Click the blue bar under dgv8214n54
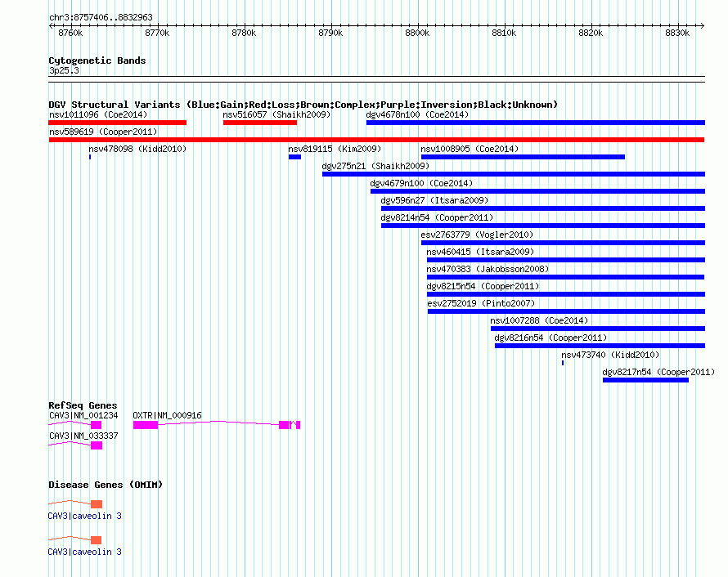The width and height of the screenshot is (728, 577). pos(543,226)
